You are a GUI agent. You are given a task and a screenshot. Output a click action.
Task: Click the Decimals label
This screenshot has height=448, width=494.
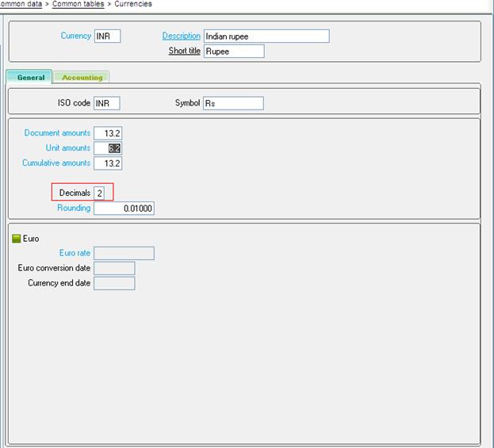75,193
